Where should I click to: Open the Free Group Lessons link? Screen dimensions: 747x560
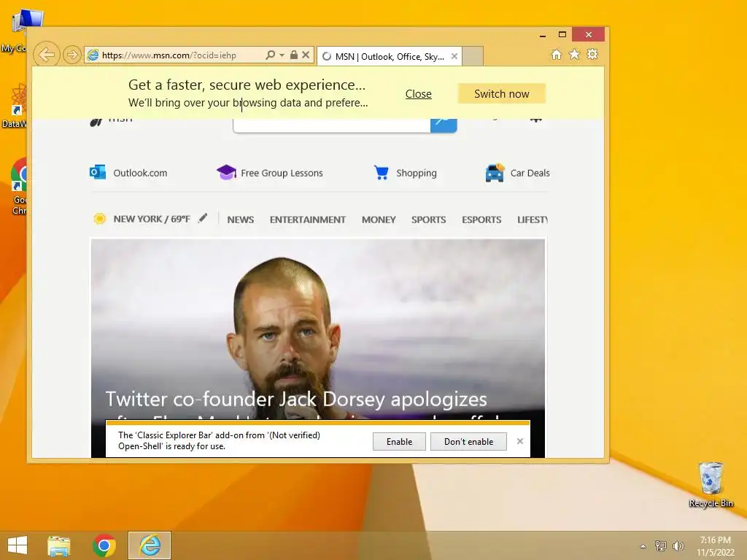click(282, 173)
